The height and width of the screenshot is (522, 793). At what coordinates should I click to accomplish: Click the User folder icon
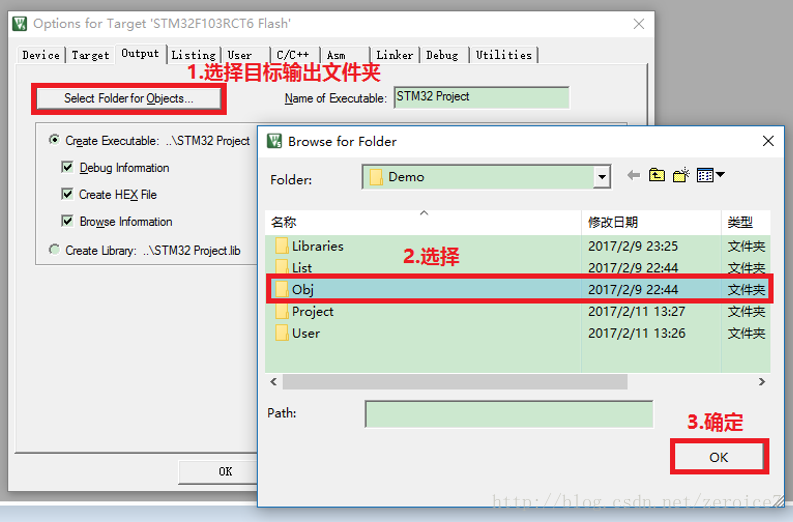[282, 333]
